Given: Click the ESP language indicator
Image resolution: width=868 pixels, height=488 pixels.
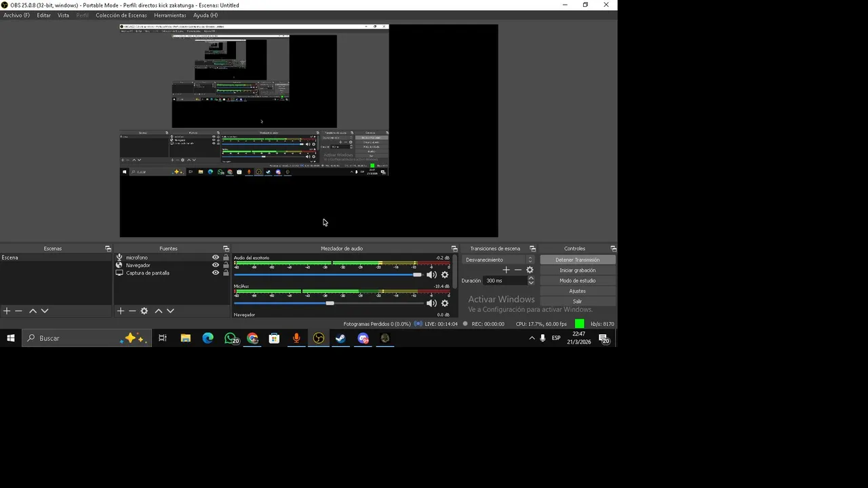Looking at the screenshot, I should (556, 338).
